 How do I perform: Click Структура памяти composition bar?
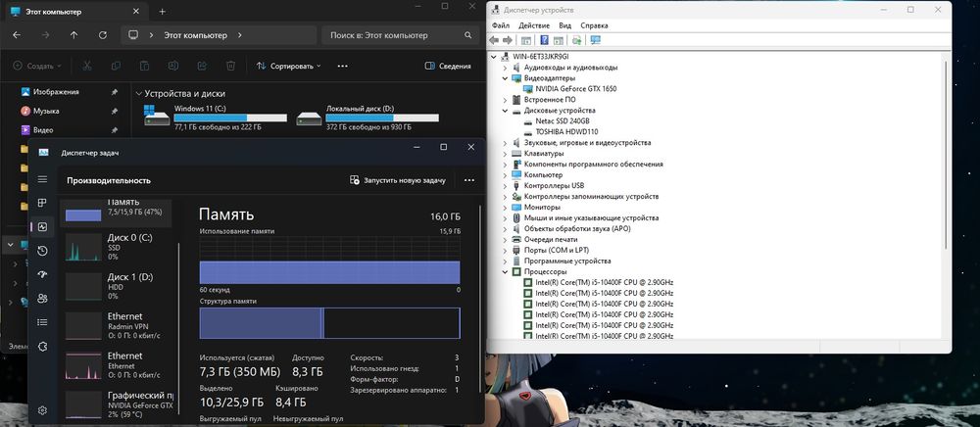click(330, 323)
